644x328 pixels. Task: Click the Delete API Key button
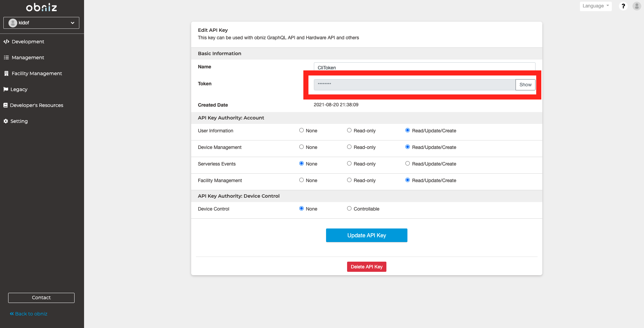pyautogui.click(x=366, y=267)
